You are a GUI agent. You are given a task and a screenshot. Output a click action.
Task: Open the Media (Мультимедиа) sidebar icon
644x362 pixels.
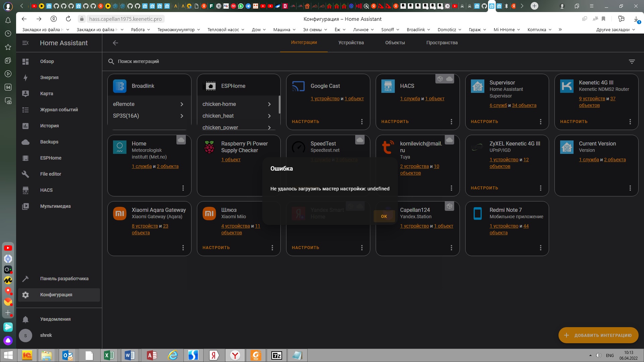tap(25, 206)
